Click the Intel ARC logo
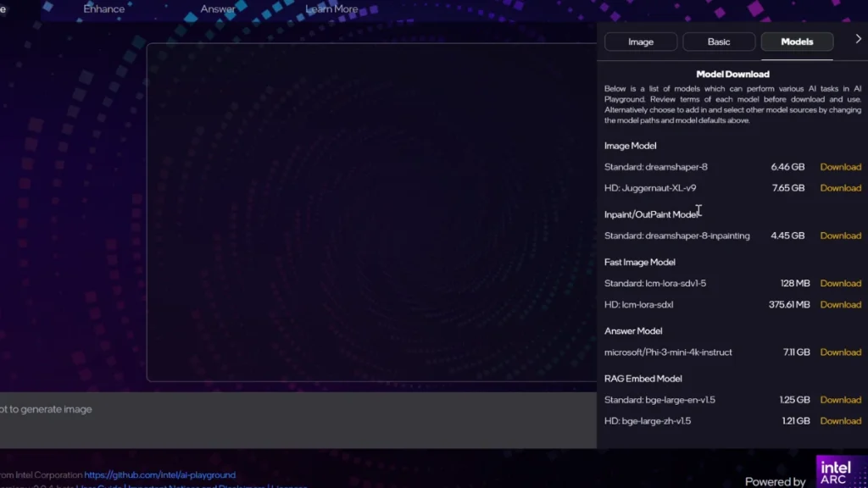Viewport: 868px width, 488px height. 842,471
